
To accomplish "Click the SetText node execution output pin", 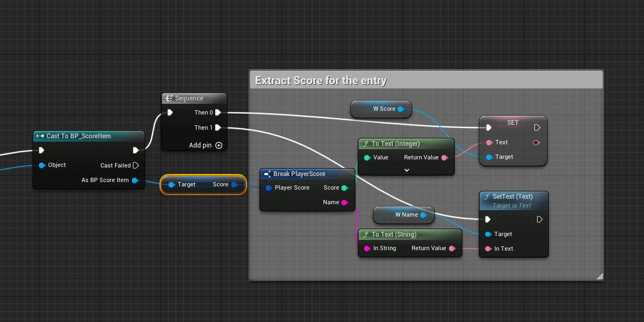I will (x=538, y=219).
